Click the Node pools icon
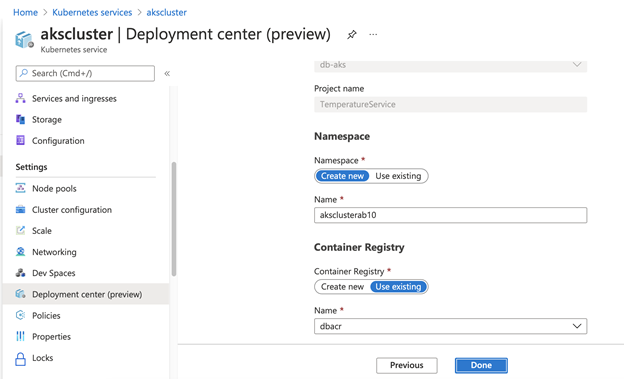Screen dimensions: 624x379 point(20,188)
